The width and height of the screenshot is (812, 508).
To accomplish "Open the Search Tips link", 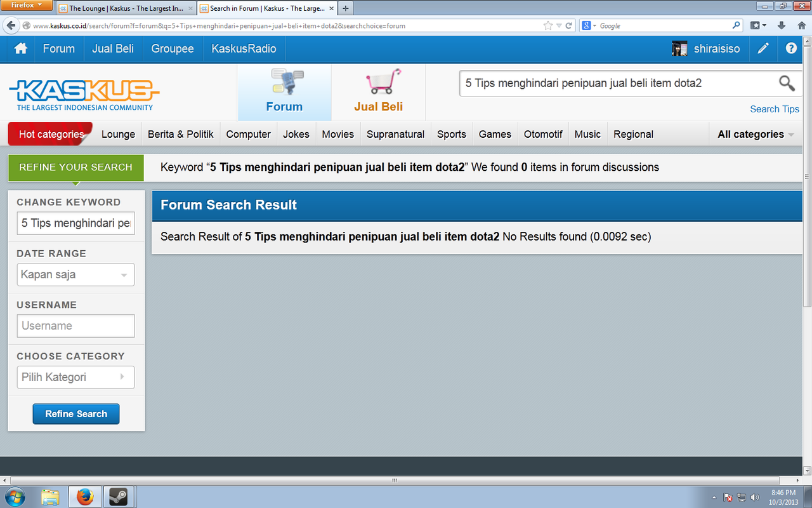I will point(775,109).
